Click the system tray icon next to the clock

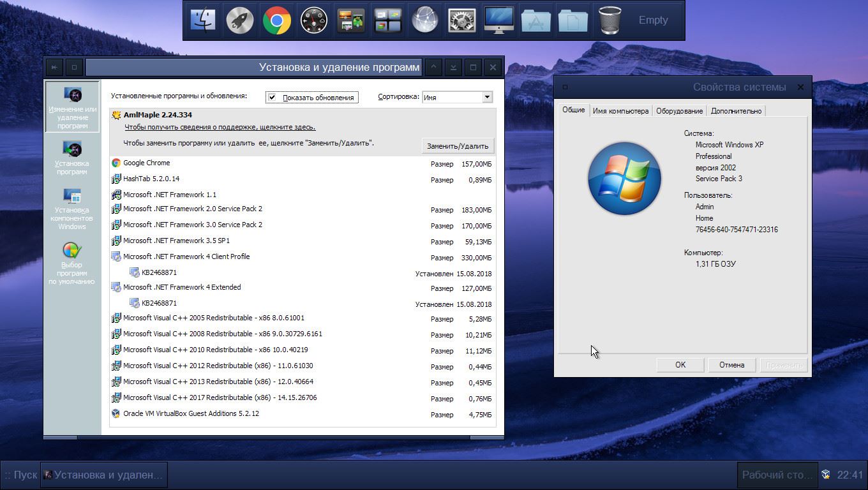[x=826, y=475]
